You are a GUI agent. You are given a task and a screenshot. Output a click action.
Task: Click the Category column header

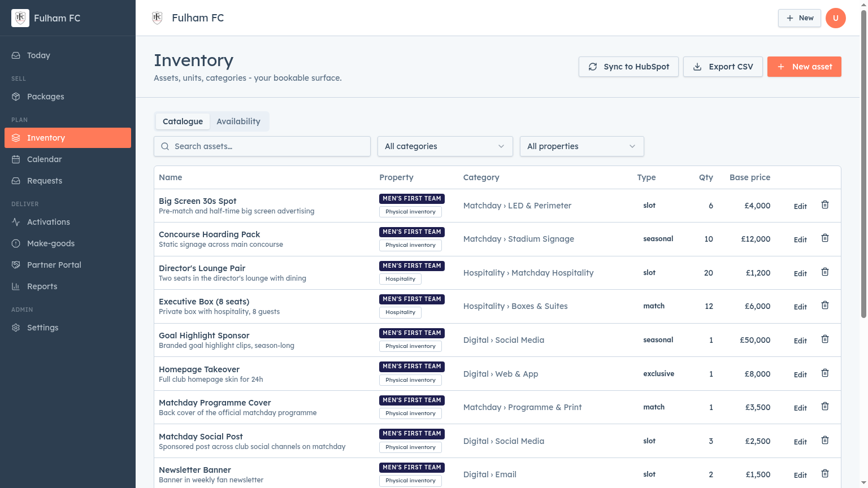point(481,177)
